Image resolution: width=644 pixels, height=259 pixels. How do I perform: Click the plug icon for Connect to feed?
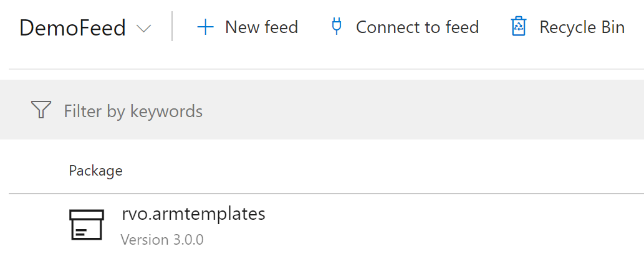click(337, 27)
